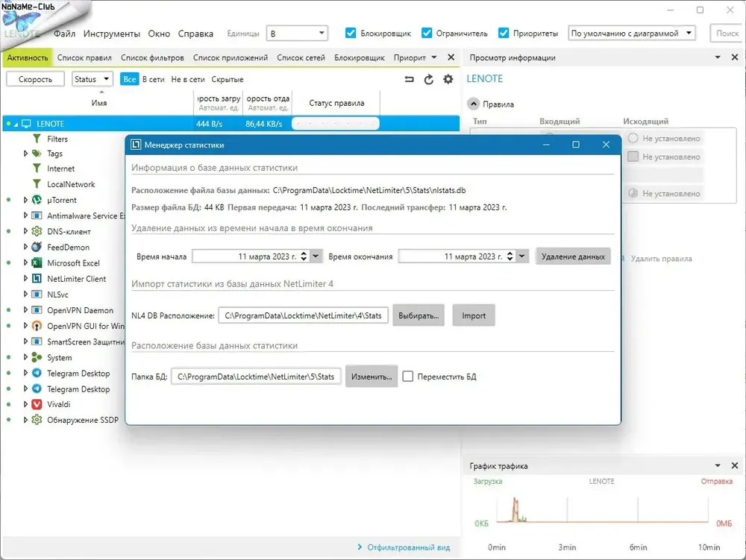Collapse the Правила section
Viewport: 746px width, 560px height.
474,104
